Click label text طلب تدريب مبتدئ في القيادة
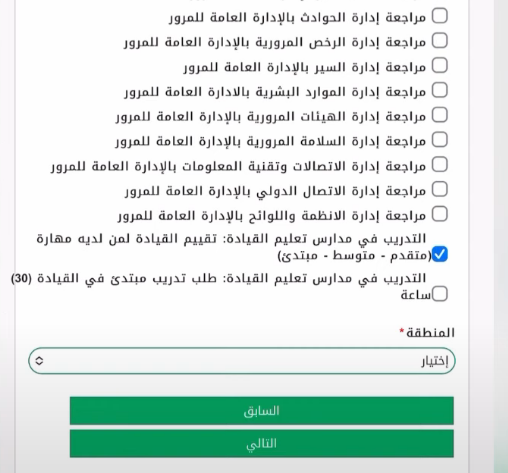 tap(126, 279)
